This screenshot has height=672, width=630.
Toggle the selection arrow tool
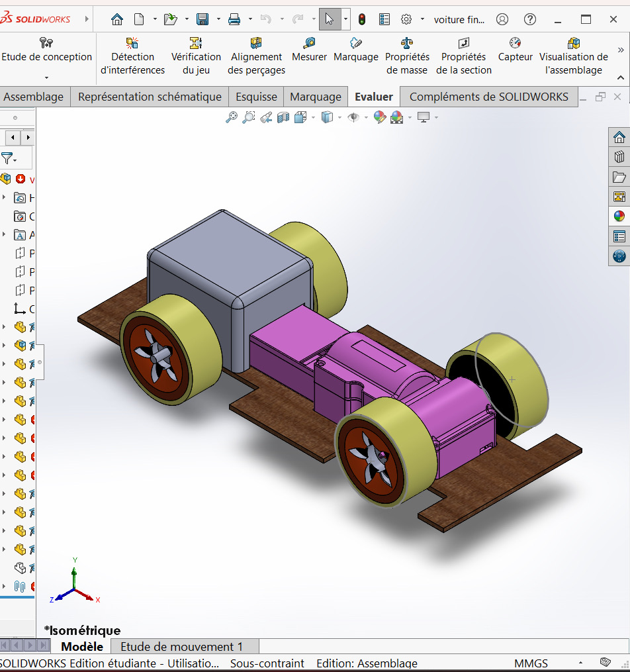pyautogui.click(x=330, y=19)
